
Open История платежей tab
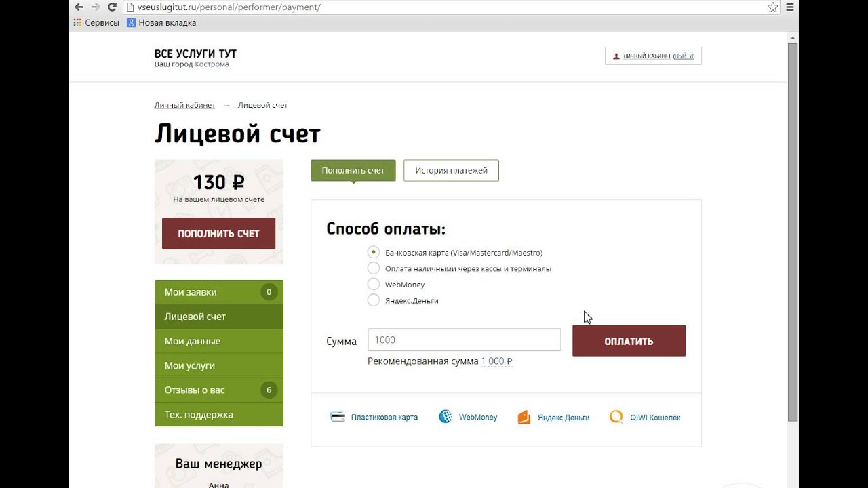click(451, 170)
